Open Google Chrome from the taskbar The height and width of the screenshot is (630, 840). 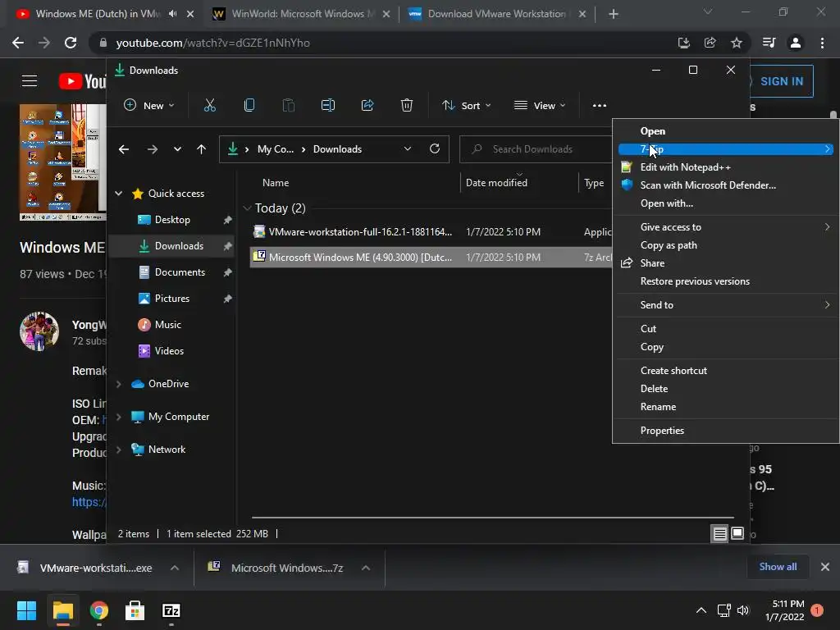(x=99, y=610)
